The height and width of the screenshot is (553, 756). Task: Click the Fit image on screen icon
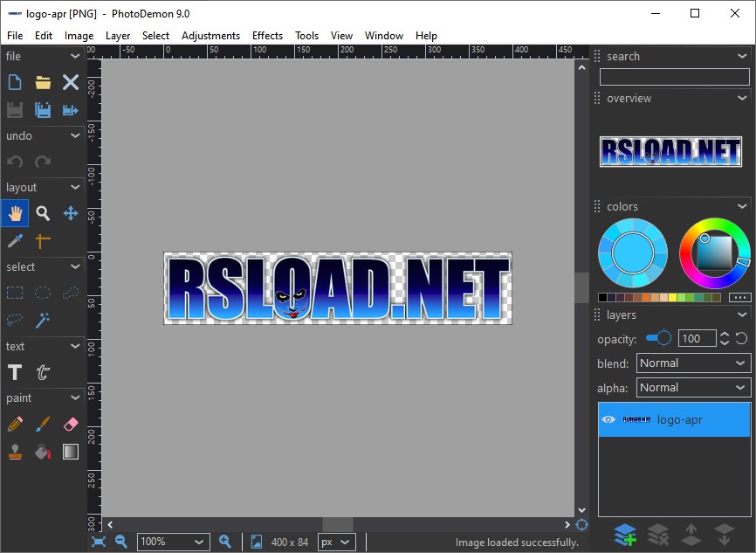pos(99,542)
